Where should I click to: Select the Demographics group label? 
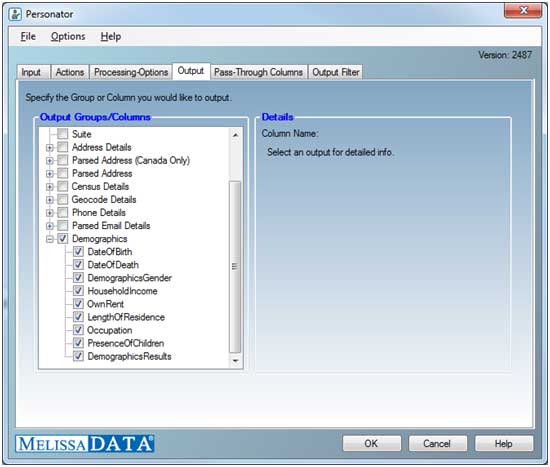(100, 239)
